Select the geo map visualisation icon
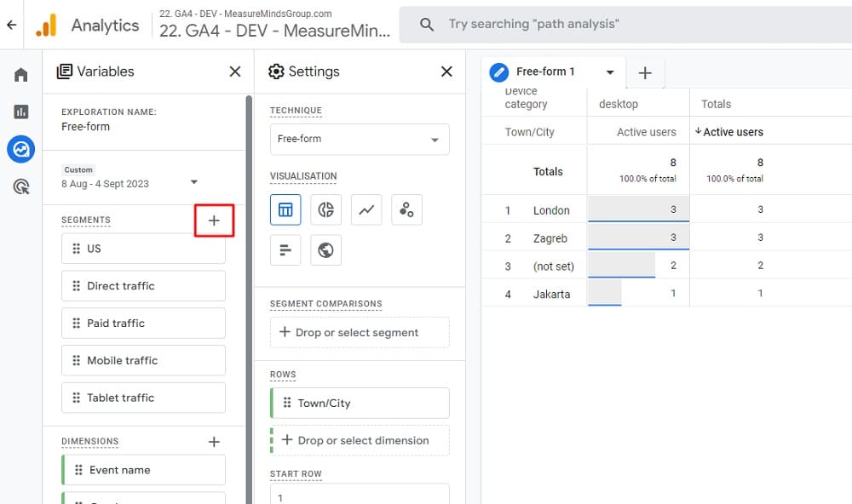The height and width of the screenshot is (504, 852). 325,249
